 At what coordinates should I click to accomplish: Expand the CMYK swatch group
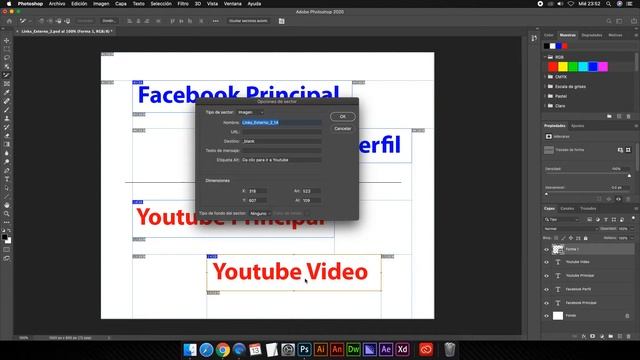tap(545, 77)
